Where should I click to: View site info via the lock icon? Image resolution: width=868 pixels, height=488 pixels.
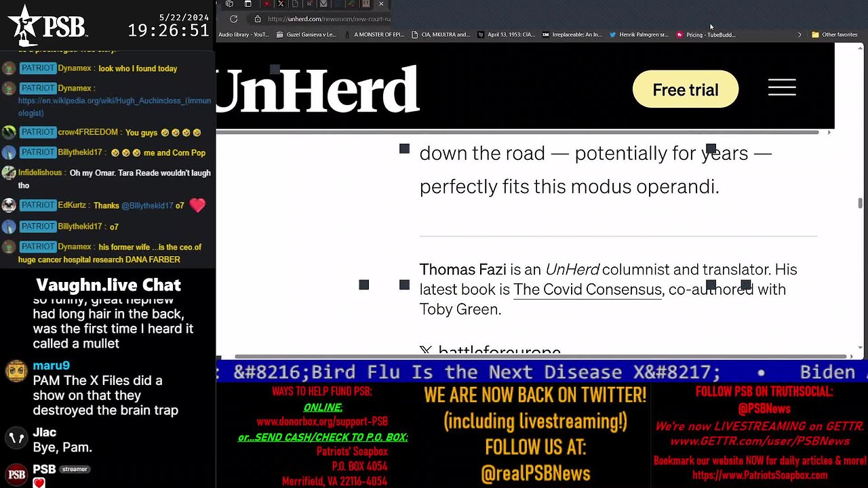tap(258, 19)
